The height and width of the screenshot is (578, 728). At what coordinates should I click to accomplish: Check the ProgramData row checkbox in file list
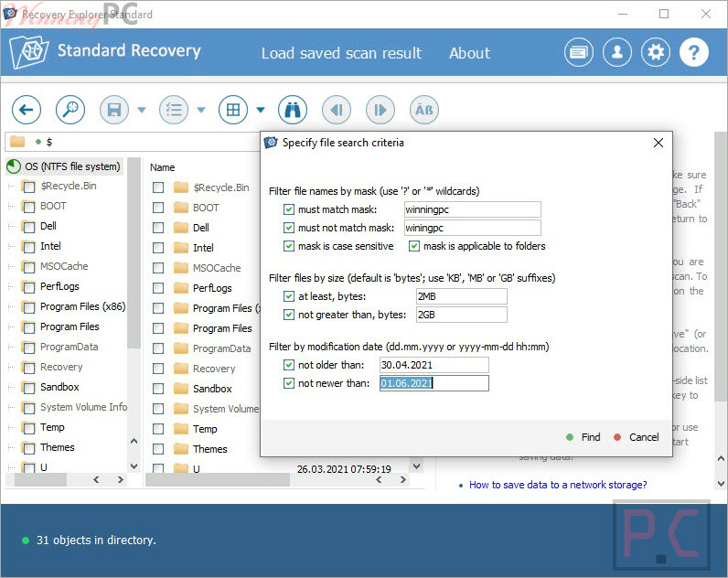tap(158, 348)
